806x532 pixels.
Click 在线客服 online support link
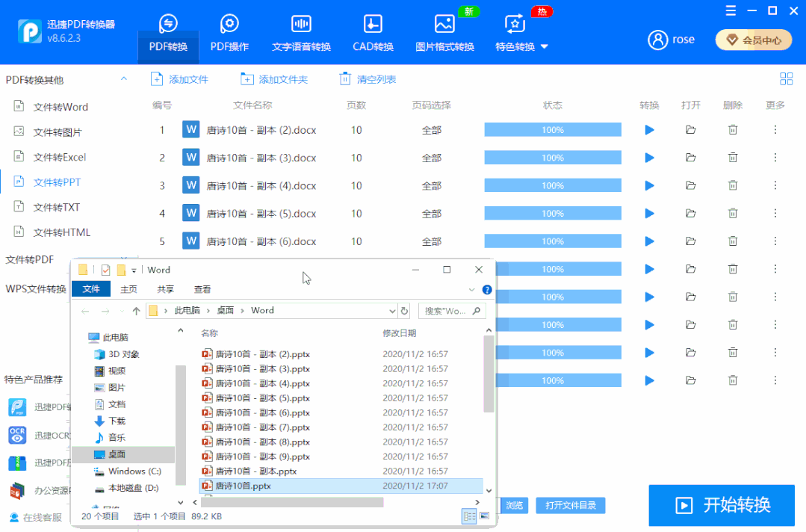(x=36, y=518)
